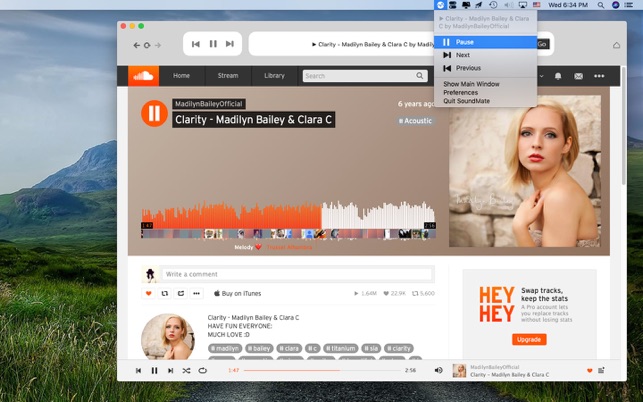Pause in bottom player bar

[x=154, y=370]
